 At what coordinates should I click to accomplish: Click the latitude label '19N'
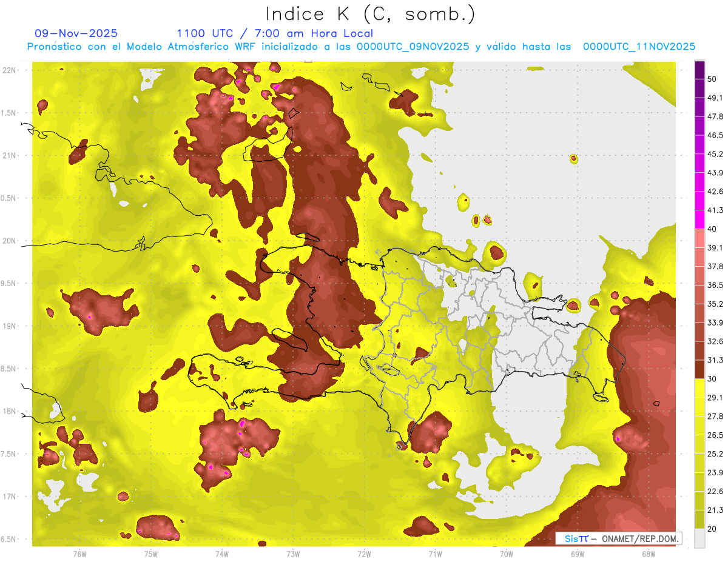[x=10, y=326]
